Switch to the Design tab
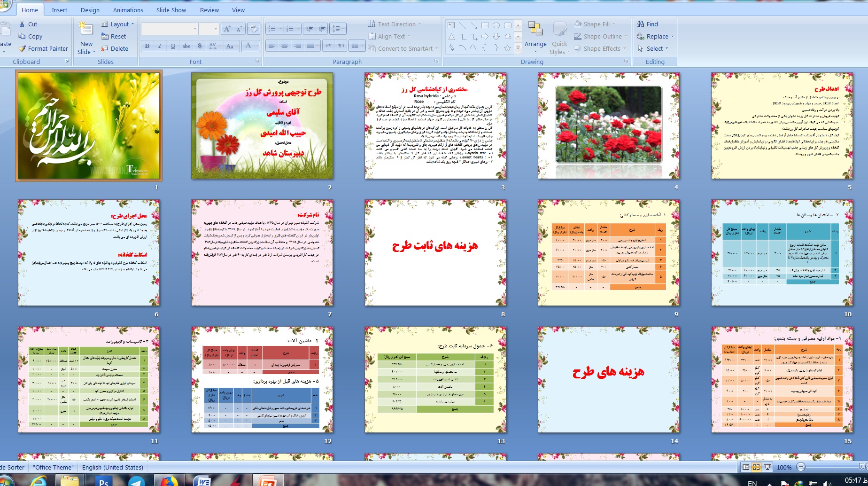 point(90,10)
